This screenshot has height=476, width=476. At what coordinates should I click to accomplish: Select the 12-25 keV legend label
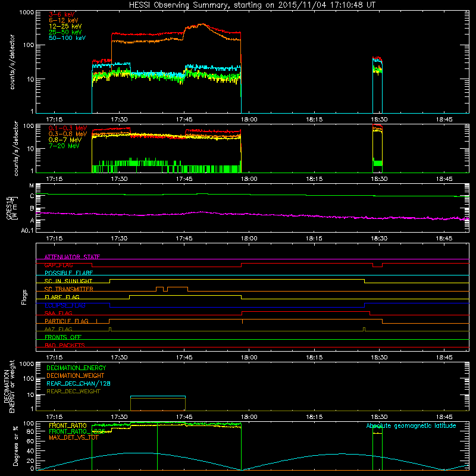pyautogui.click(x=65, y=26)
